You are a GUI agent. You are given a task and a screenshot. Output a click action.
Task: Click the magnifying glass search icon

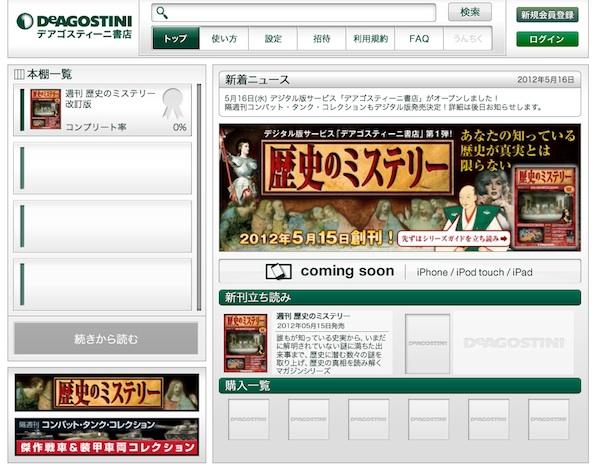[x=163, y=13]
